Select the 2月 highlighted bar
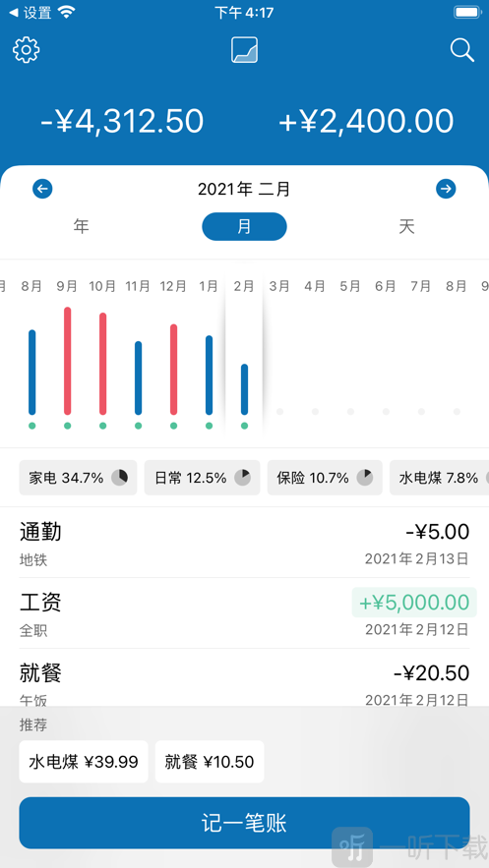The width and height of the screenshot is (489, 868). point(244,389)
